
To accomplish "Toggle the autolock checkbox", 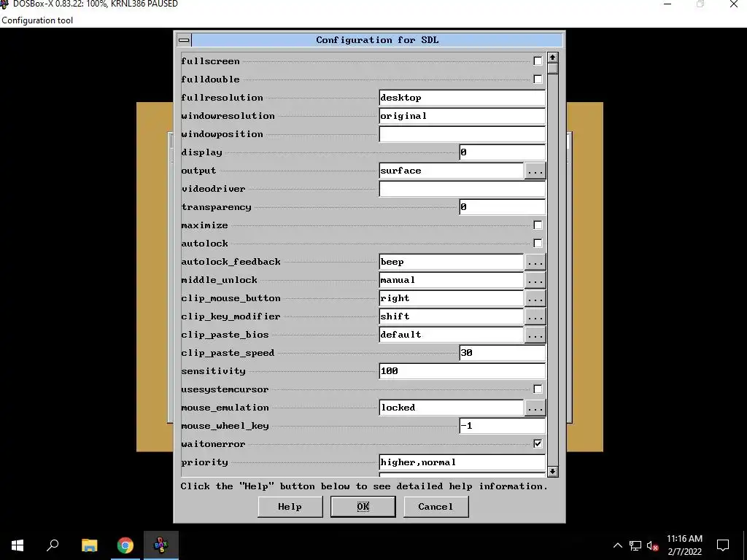I will 538,244.
